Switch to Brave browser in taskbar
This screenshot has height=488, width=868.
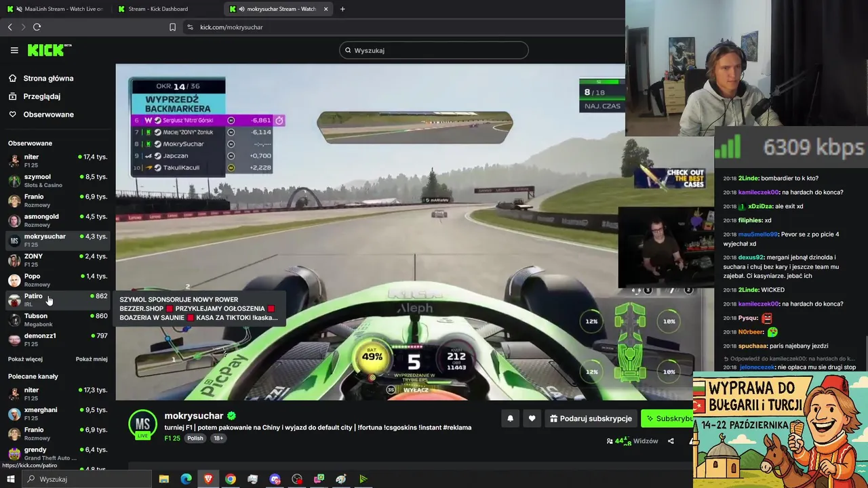coord(208,479)
